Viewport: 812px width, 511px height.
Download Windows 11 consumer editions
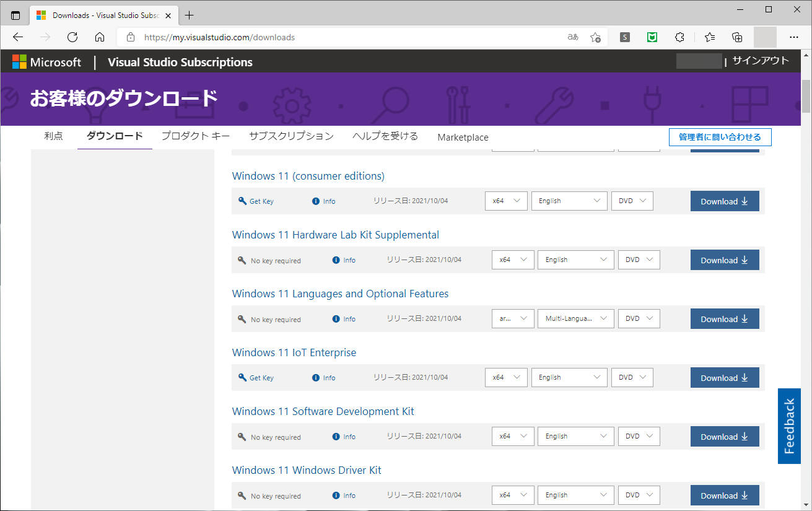pos(725,201)
